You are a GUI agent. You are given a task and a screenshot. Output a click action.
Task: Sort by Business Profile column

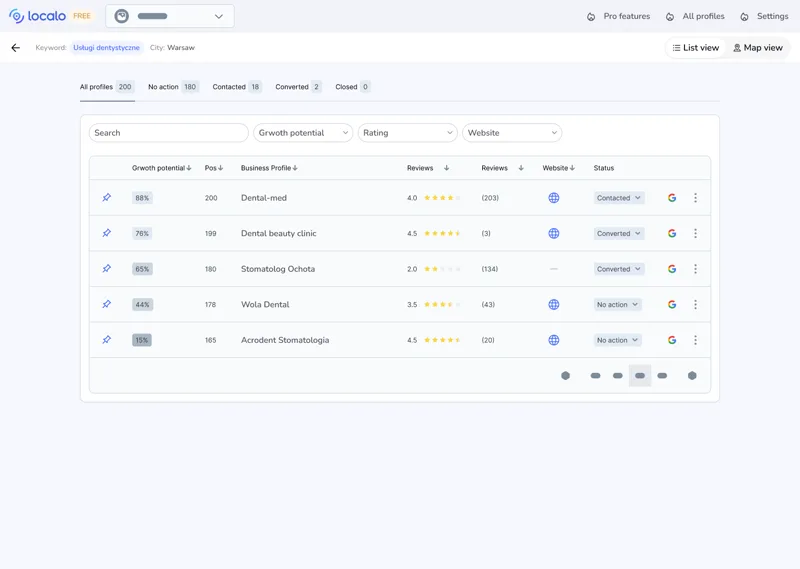[269, 168]
